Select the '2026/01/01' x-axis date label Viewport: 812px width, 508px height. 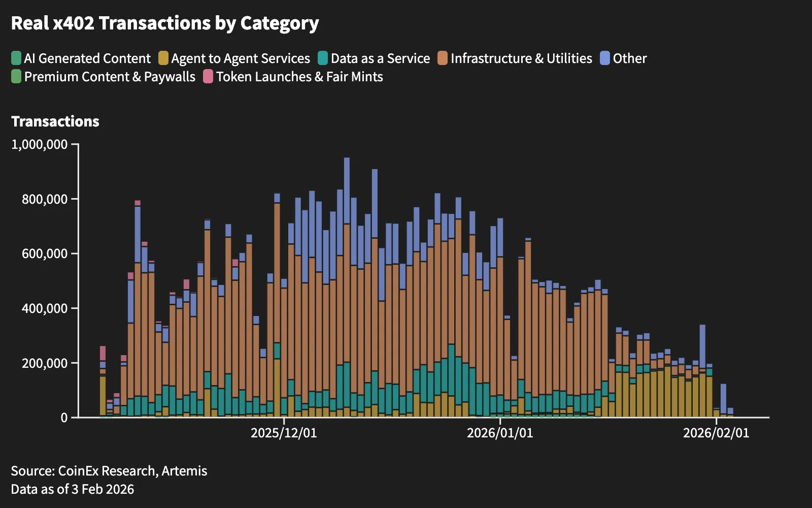click(500, 433)
